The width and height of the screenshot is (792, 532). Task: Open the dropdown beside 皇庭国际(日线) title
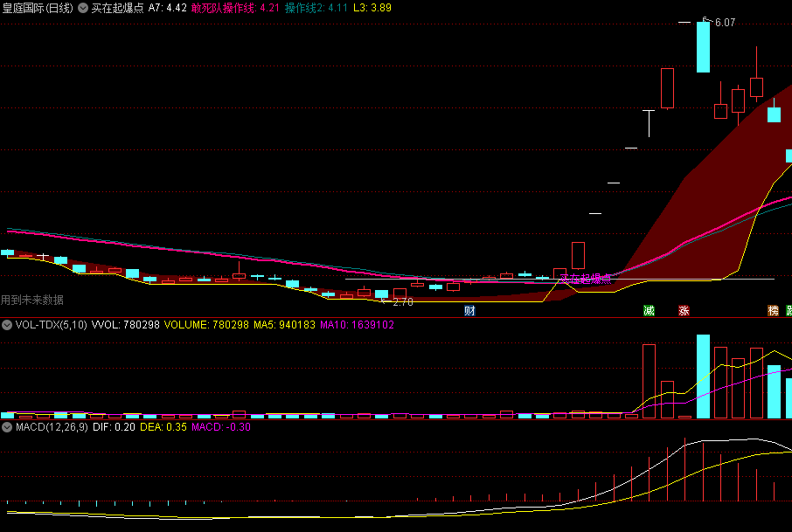click(83, 8)
